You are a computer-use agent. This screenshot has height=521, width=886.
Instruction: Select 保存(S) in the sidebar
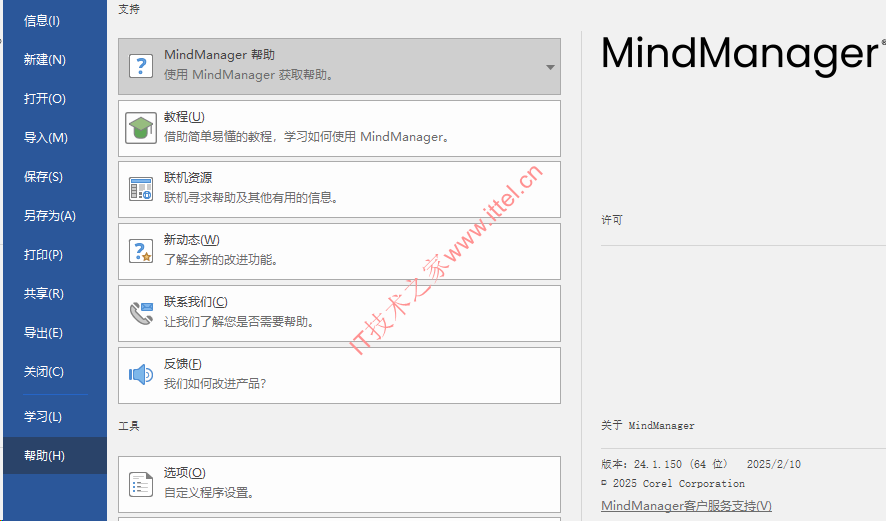[43, 177]
